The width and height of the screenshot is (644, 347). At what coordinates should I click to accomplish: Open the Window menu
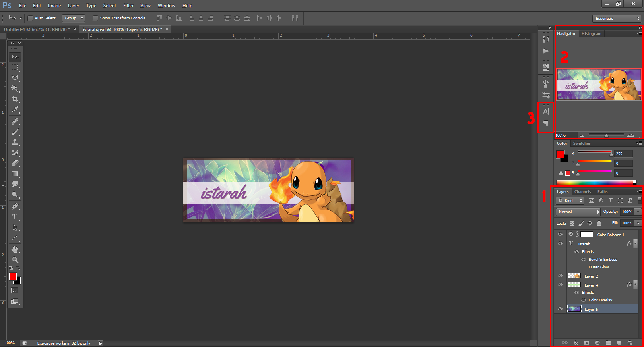(166, 6)
